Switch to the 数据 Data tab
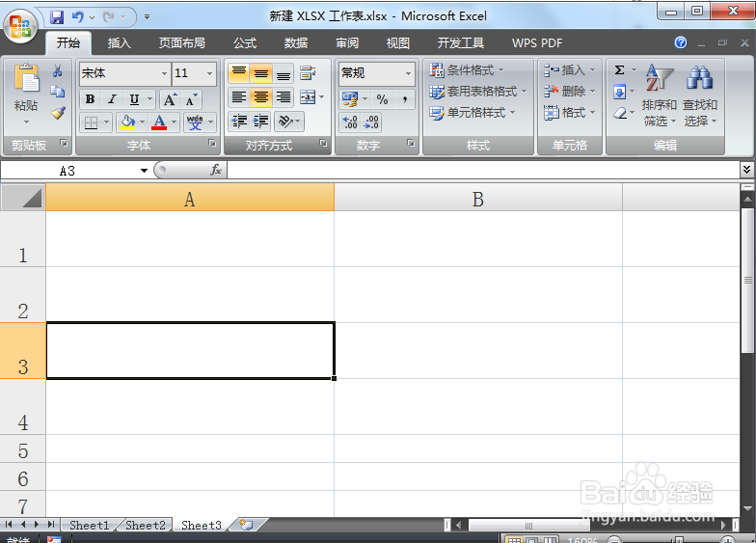 [x=296, y=43]
